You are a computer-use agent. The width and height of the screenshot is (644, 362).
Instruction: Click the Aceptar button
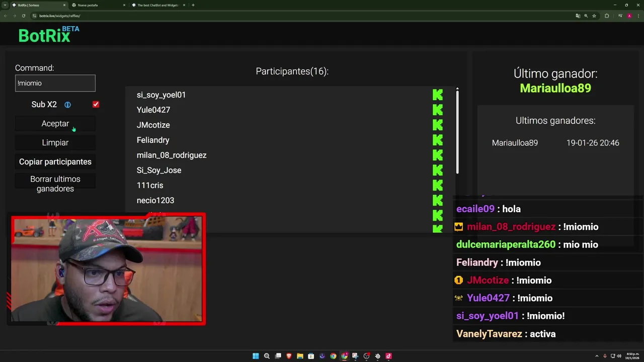click(x=55, y=124)
